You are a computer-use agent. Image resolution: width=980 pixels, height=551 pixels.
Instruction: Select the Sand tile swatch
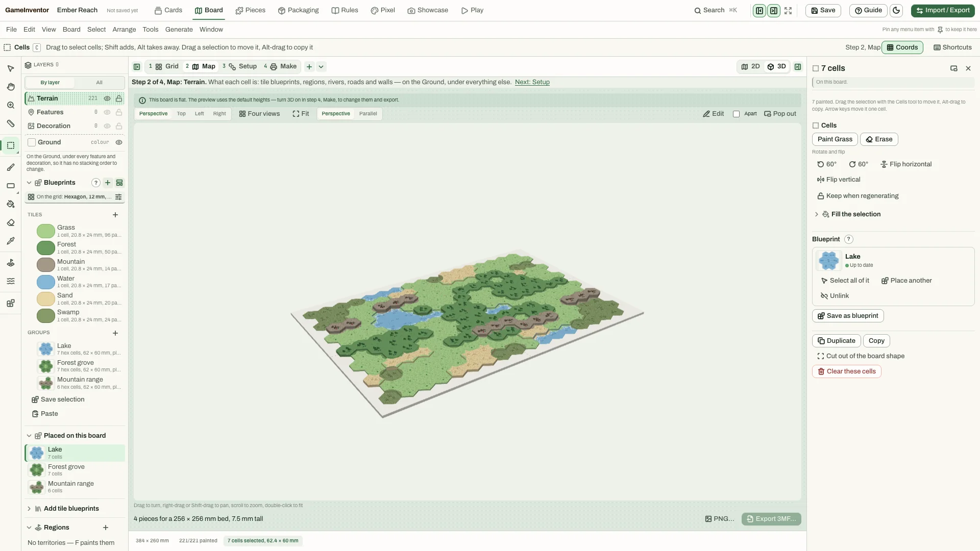[x=45, y=299]
